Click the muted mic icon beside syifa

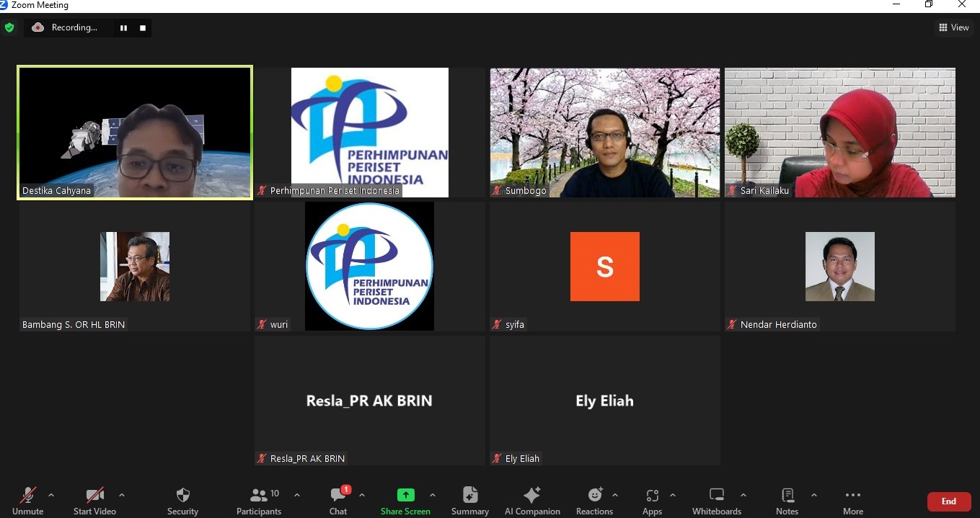(x=497, y=325)
